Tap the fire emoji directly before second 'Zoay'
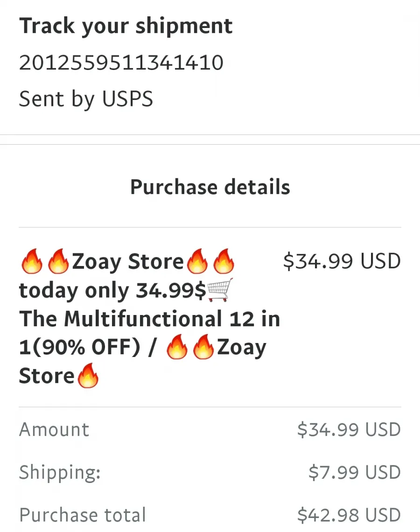The width and height of the screenshot is (420, 532). [203, 347]
